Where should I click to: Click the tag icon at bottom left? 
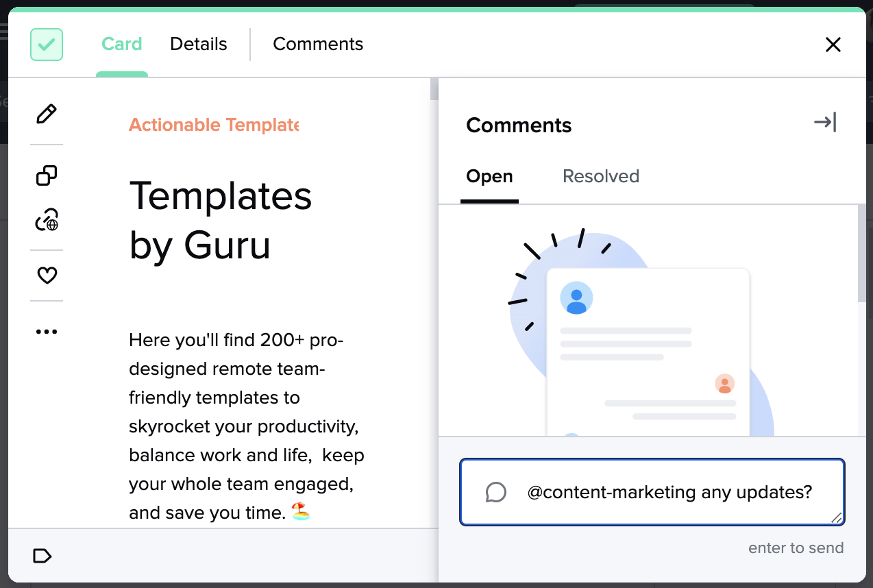[42, 556]
